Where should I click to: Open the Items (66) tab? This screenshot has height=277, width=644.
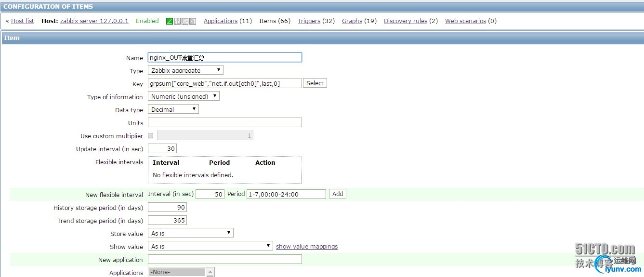pos(275,21)
